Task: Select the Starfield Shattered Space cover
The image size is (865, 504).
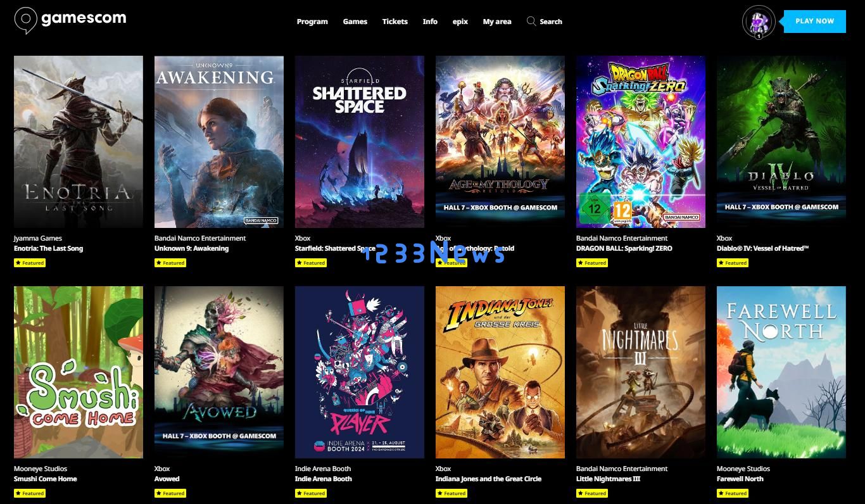Action: pyautogui.click(x=360, y=142)
